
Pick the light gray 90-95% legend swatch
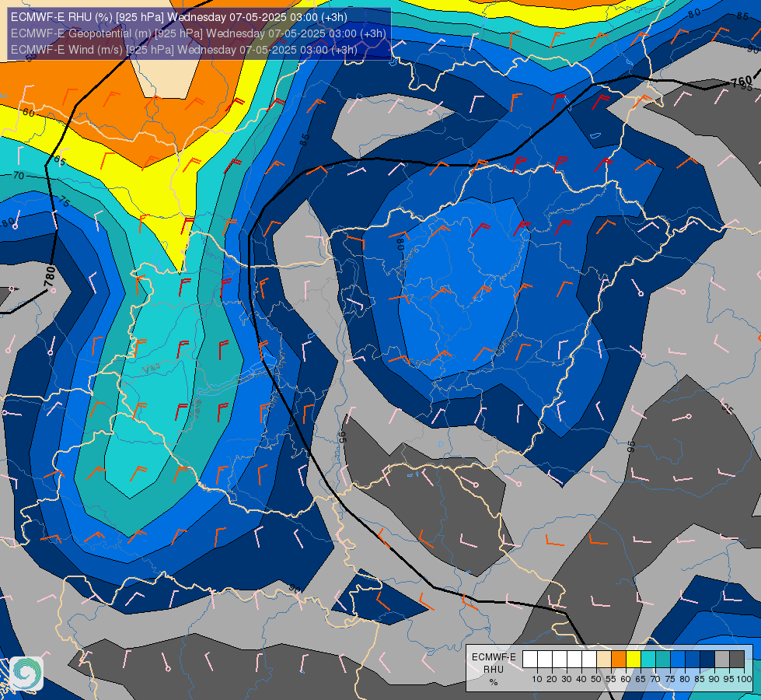(x=722, y=660)
